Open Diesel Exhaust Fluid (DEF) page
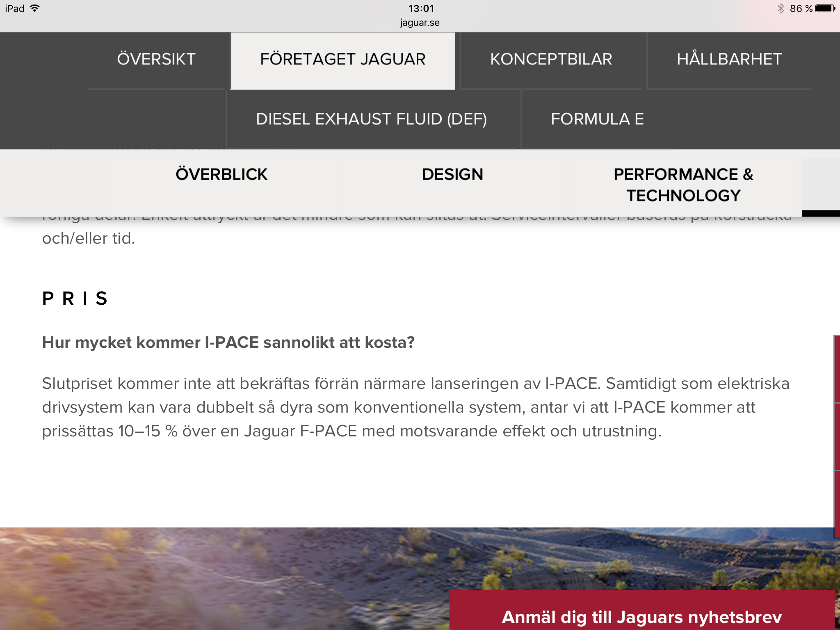The height and width of the screenshot is (630, 840). (x=371, y=119)
